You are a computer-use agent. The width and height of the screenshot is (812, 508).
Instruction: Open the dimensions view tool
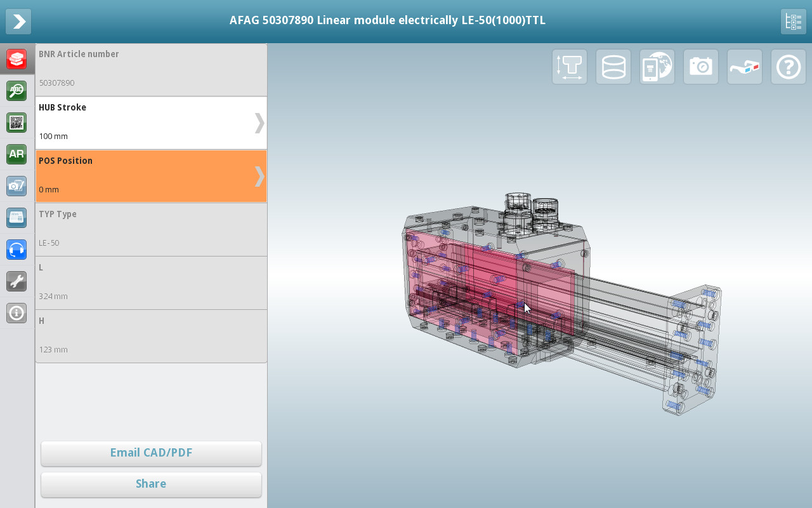[570, 67]
